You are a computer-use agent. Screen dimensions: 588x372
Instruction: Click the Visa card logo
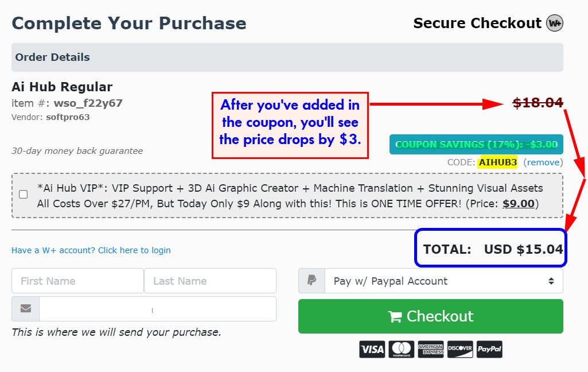[372, 348]
